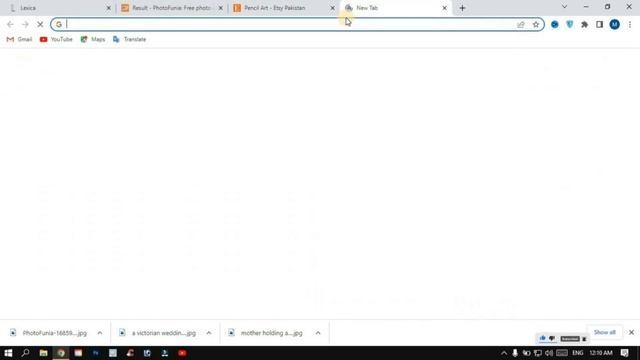Click the thumbs down dislike icon
This screenshot has height=360, width=640.
[x=552, y=338]
